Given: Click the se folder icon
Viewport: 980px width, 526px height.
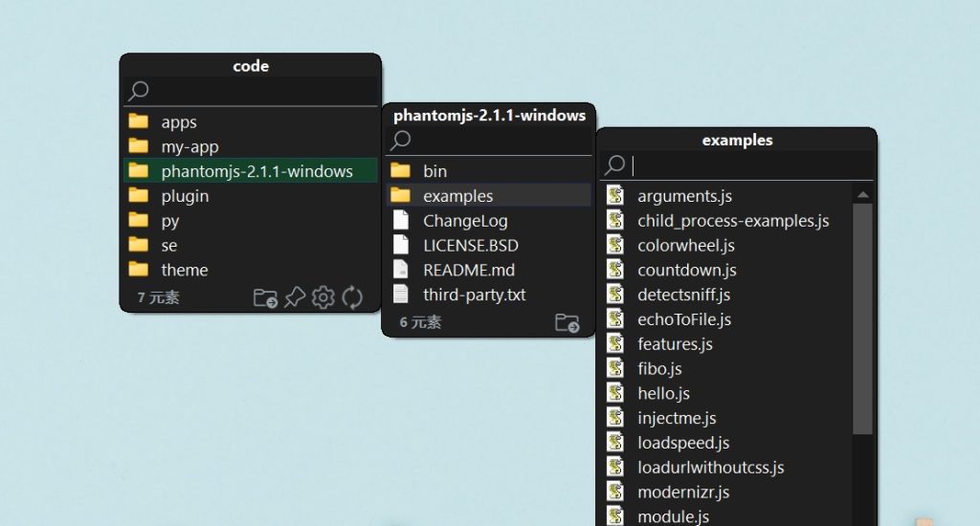Looking at the screenshot, I should 139,245.
